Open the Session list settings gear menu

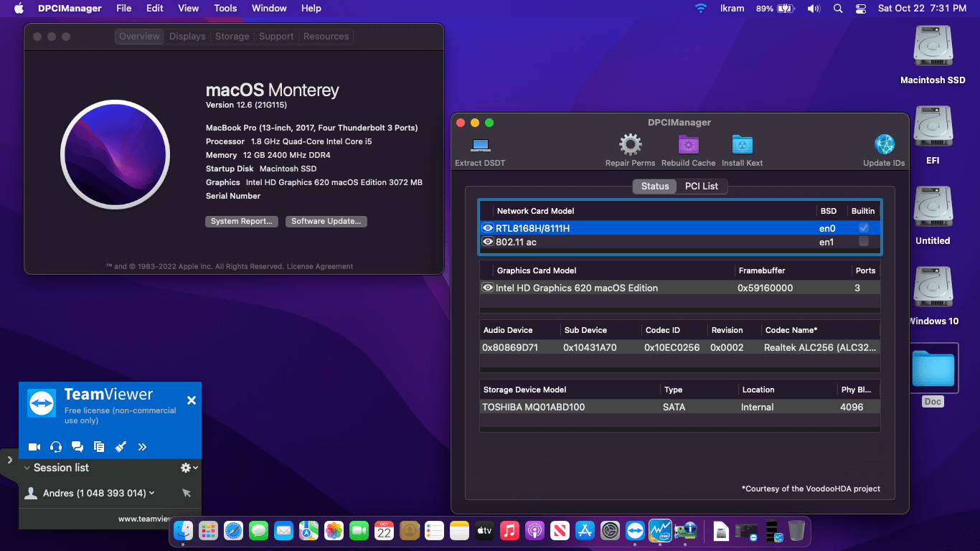pyautogui.click(x=184, y=467)
